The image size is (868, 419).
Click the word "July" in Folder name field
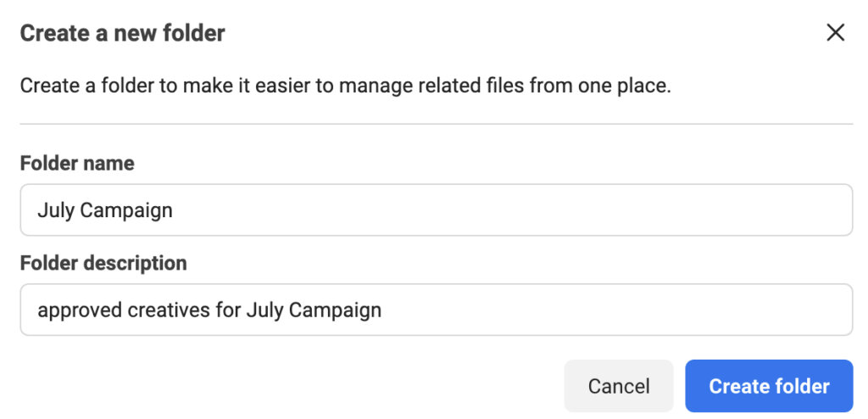point(56,210)
